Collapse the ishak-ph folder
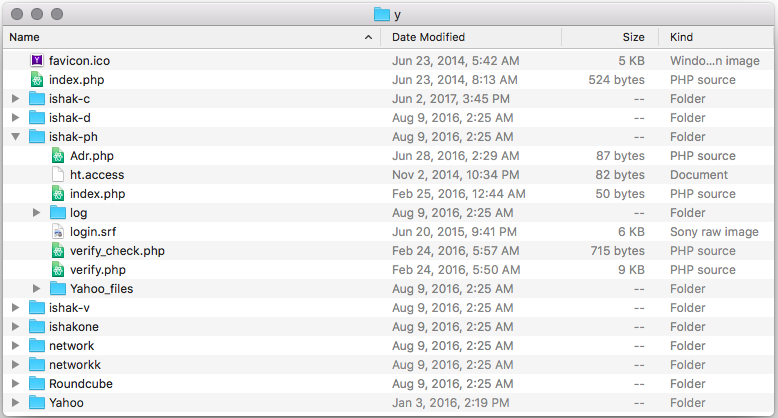 (15, 137)
